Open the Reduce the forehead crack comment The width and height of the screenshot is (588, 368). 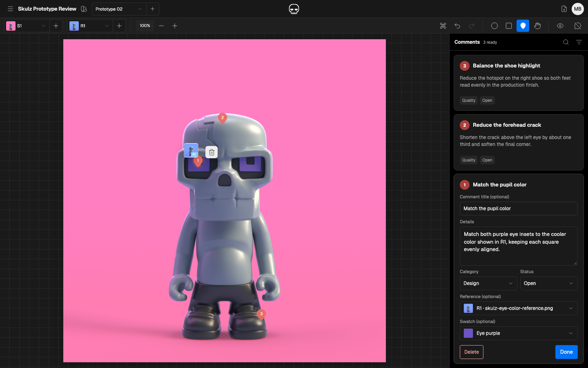pos(519,142)
